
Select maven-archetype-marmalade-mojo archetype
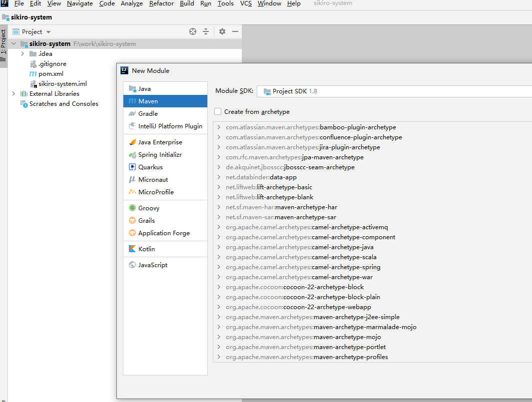point(321,327)
